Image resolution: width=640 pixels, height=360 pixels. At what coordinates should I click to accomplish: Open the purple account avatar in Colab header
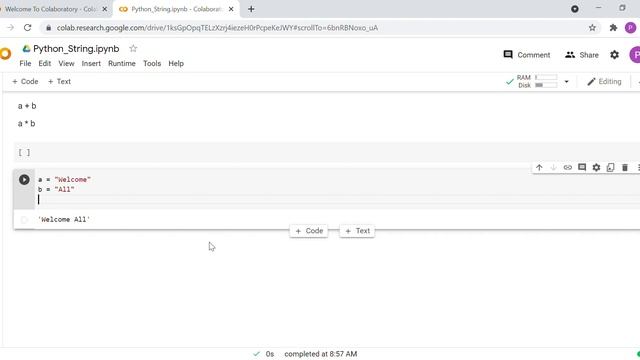635,55
